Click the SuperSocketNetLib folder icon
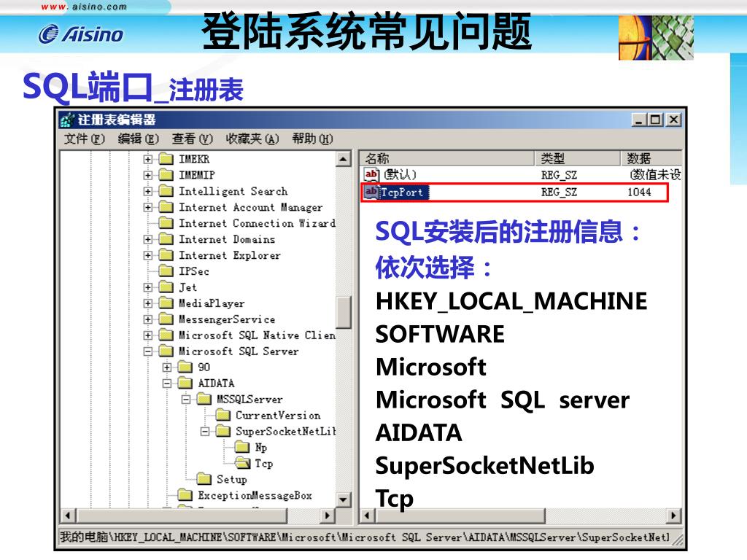 tap(223, 431)
